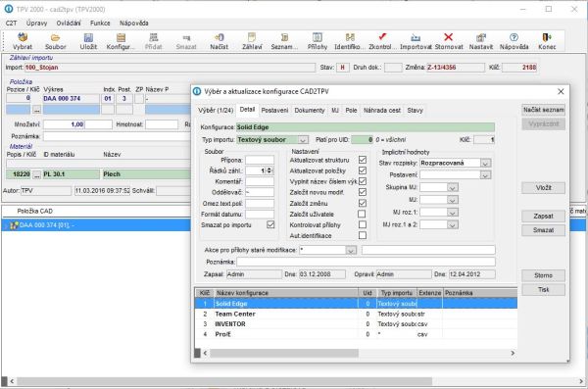Screen dimensions: 588x389
Task: Enable Založit uživatele checkbox
Action: click(362, 214)
